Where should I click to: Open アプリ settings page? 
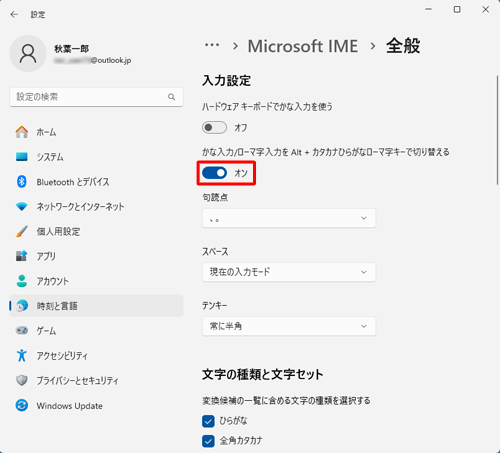click(x=96, y=256)
